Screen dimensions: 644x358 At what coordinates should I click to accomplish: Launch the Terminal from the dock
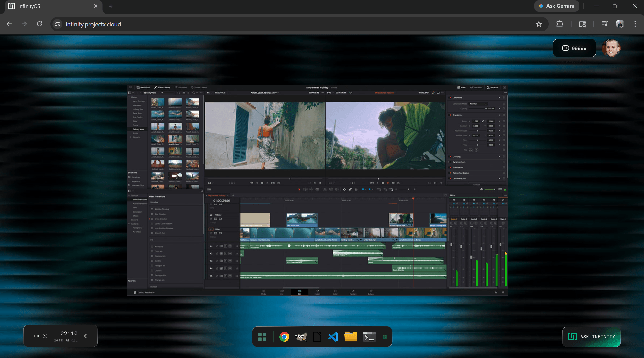coord(369,337)
